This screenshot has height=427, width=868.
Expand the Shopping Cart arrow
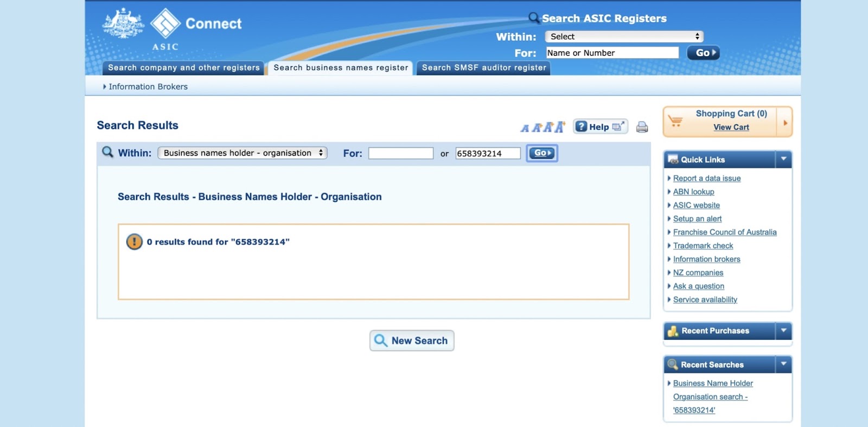785,123
